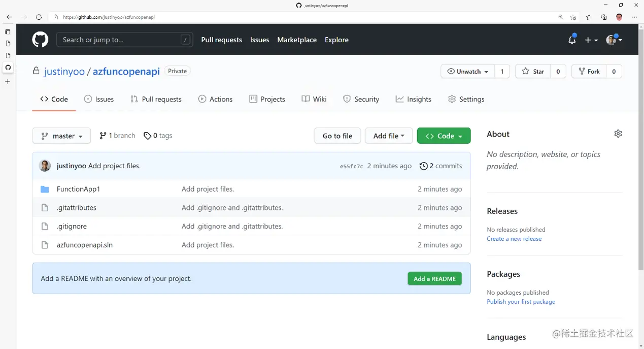Expand the master branch selector

click(x=61, y=136)
